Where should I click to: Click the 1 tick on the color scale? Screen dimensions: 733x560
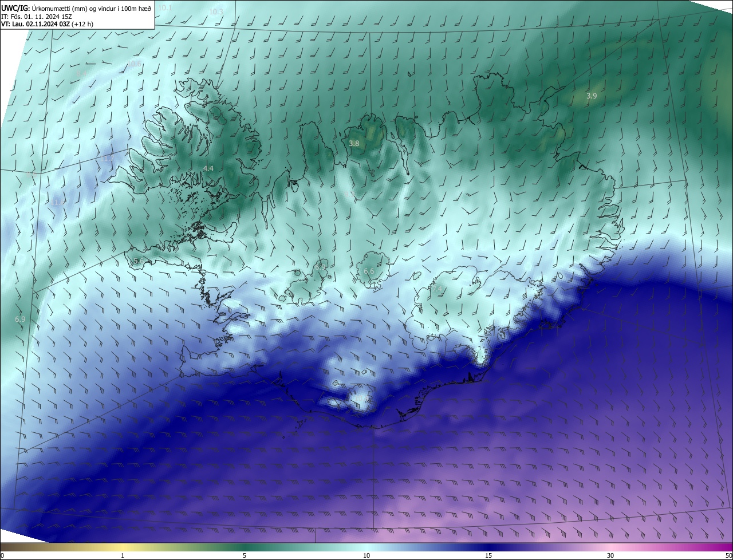pos(123,555)
